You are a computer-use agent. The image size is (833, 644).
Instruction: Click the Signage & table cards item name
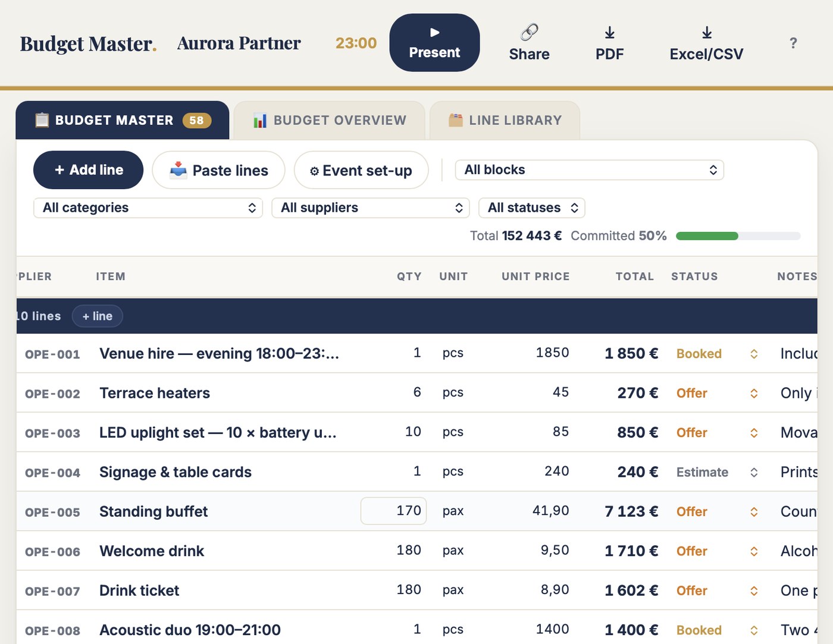click(x=176, y=472)
